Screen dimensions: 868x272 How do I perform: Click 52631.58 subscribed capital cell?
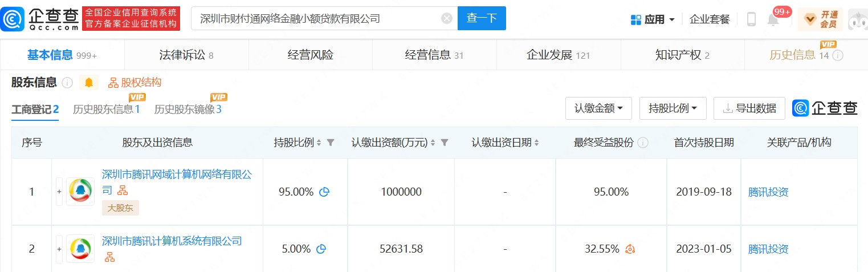point(401,249)
